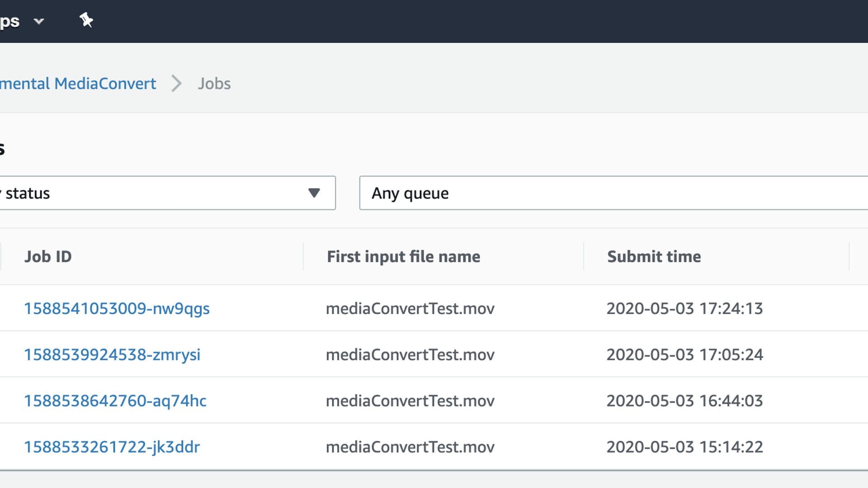Image resolution: width=868 pixels, height=488 pixels.
Task: Click the breadcrumb chevron separator
Action: tap(176, 84)
